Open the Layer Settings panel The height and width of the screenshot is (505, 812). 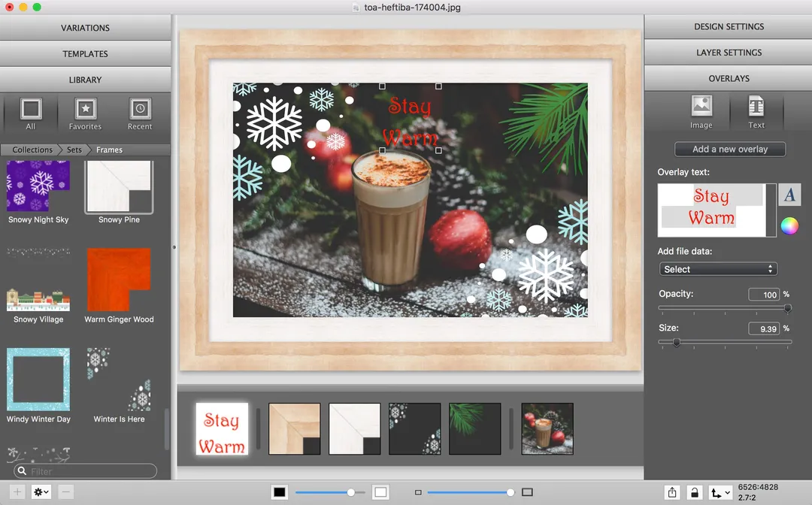tap(728, 53)
